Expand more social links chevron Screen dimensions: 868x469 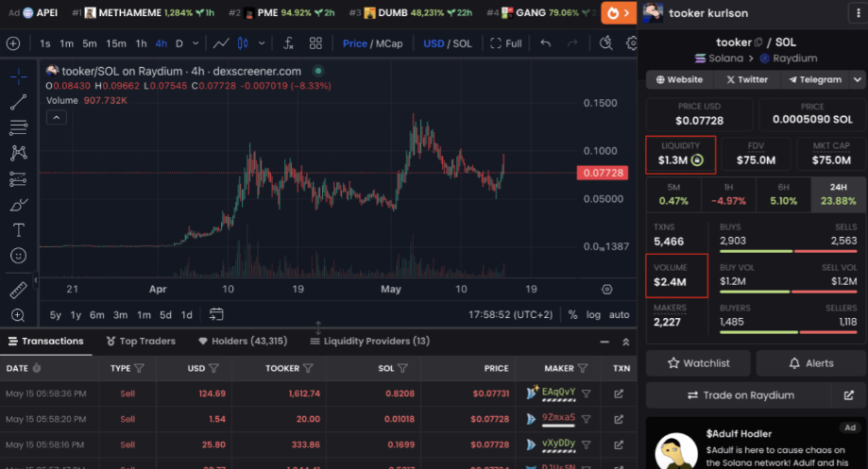[857, 79]
